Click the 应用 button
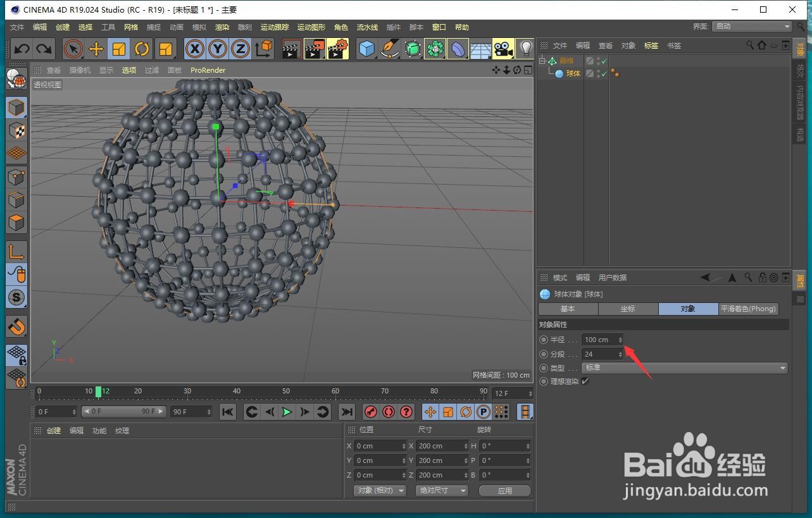The width and height of the screenshot is (812, 518). pyautogui.click(x=504, y=490)
